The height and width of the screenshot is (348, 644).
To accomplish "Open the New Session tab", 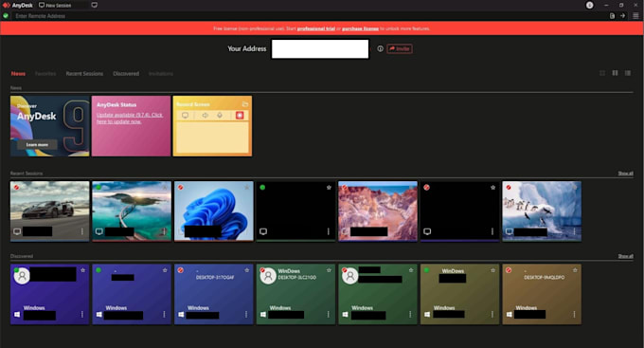I will tap(55, 6).
